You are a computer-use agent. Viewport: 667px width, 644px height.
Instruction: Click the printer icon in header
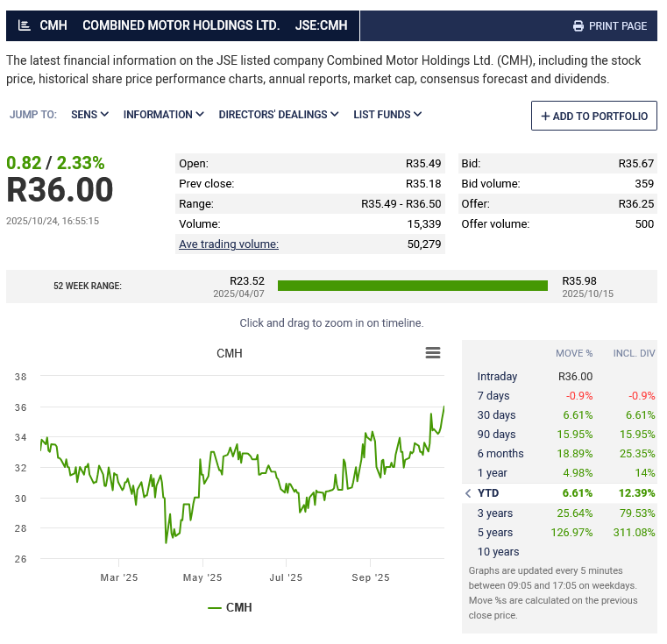tap(578, 26)
